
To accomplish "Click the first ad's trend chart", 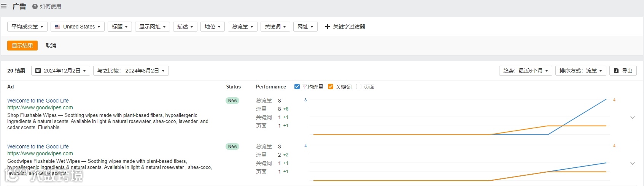I will 460,117.
